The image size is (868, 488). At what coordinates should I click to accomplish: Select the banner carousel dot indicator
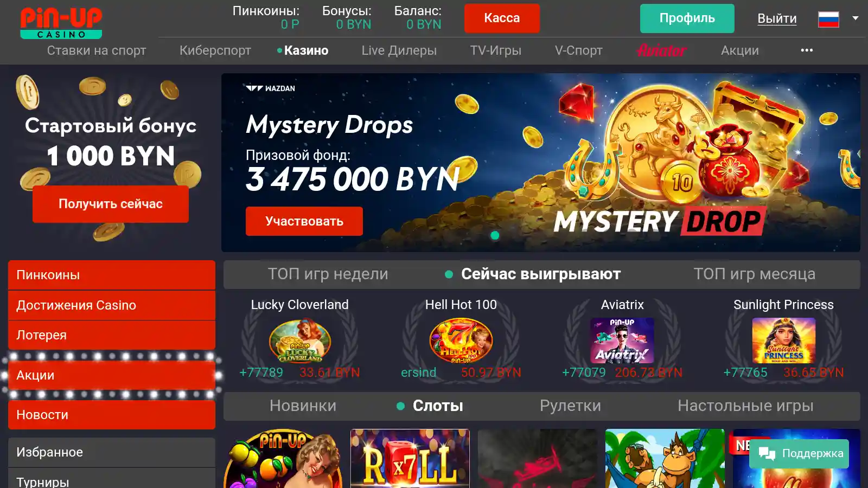click(x=495, y=235)
